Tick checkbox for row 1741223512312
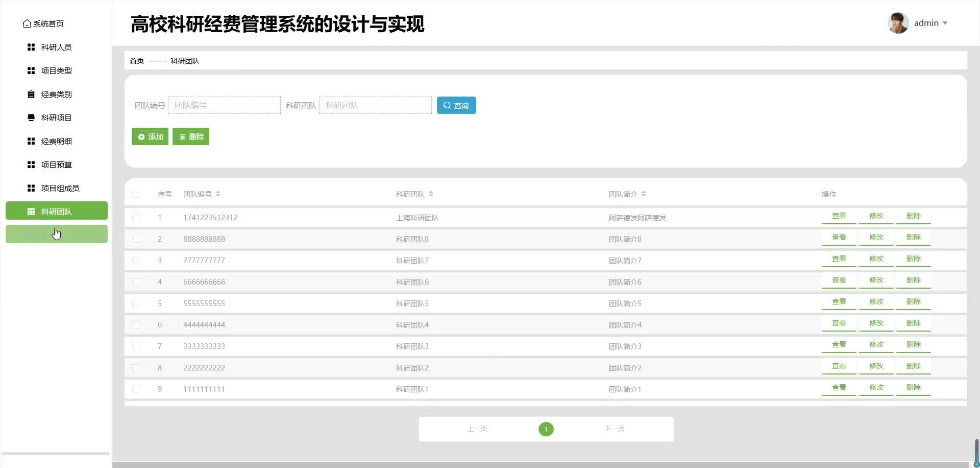Viewport: 980px width, 468px height. coord(136,218)
